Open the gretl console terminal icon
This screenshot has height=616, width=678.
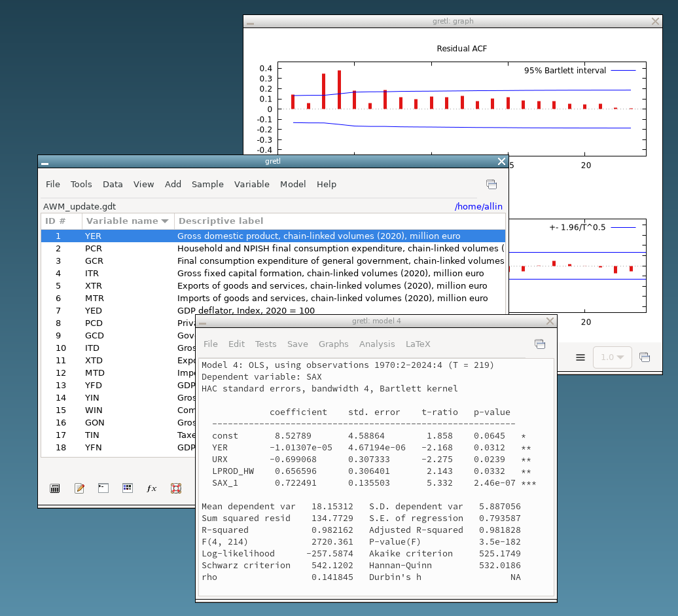103,488
